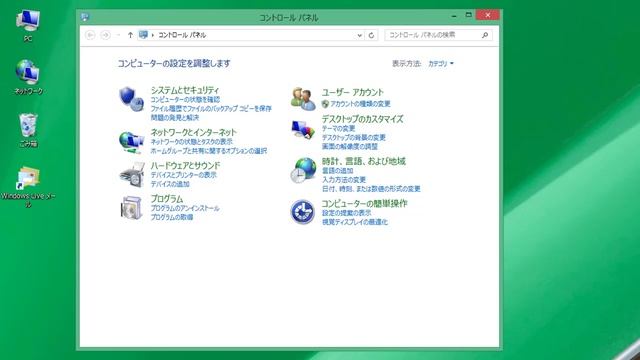Click デスクトップの背景の変更 link
640x360 pixels.
point(353,138)
